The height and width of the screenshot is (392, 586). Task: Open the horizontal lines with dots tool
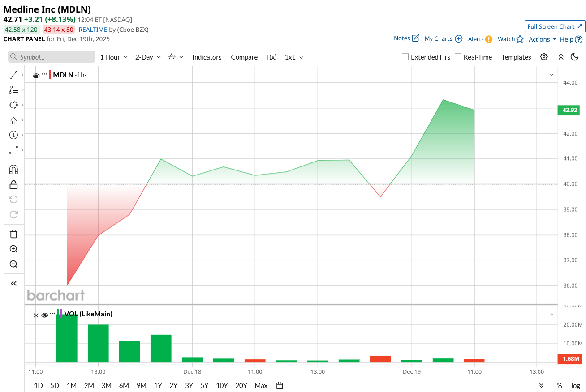click(x=13, y=150)
